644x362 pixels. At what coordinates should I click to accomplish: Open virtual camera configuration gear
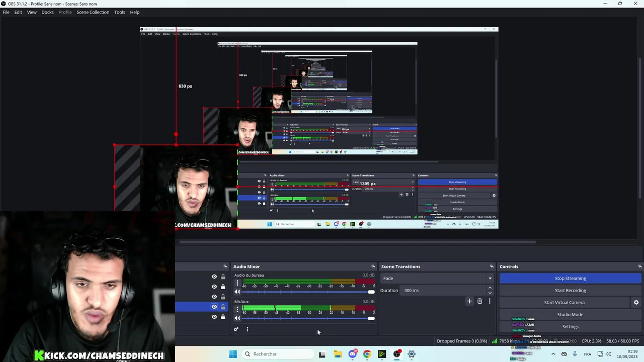[x=636, y=302]
